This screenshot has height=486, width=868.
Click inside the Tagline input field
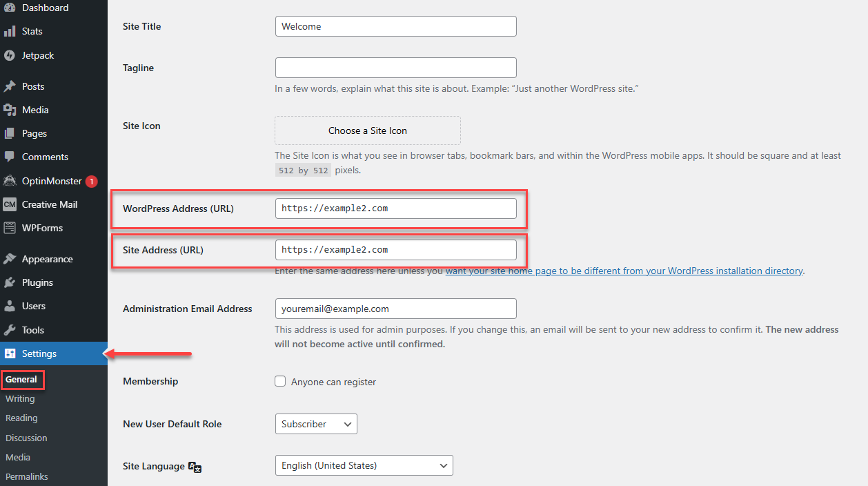coord(395,67)
